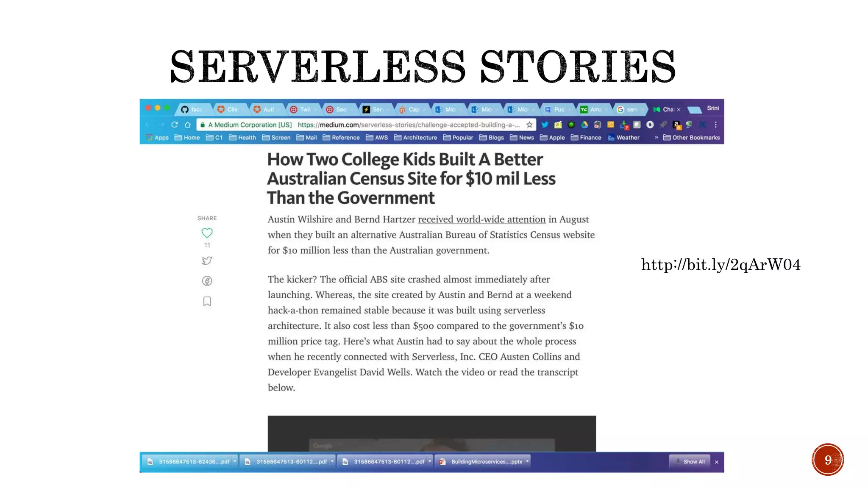Open the Twitter extension icon in toolbar
The width and height of the screenshot is (868, 488).
545,125
